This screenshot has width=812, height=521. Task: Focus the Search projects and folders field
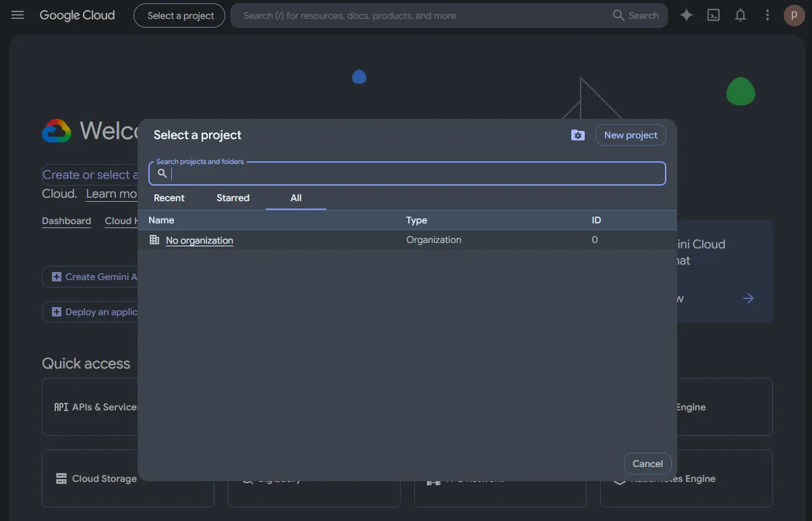(407, 173)
